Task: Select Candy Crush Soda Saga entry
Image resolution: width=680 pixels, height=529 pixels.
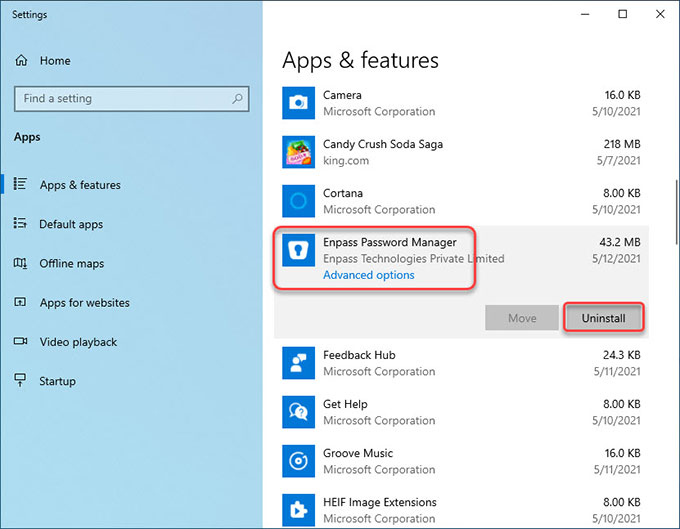Action: (x=383, y=144)
